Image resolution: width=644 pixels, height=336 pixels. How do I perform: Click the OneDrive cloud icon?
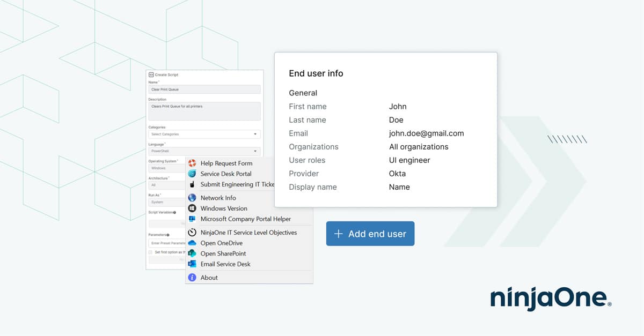[192, 243]
